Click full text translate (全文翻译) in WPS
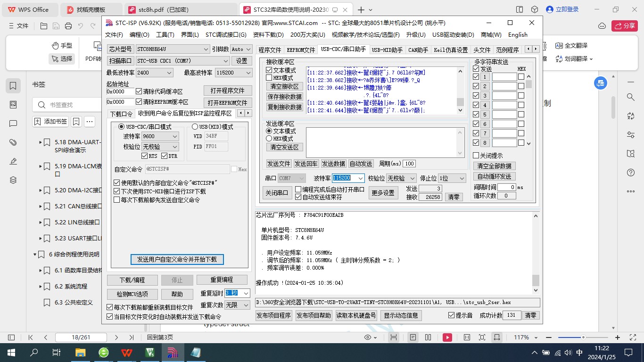The image size is (644, 362). tap(571, 46)
